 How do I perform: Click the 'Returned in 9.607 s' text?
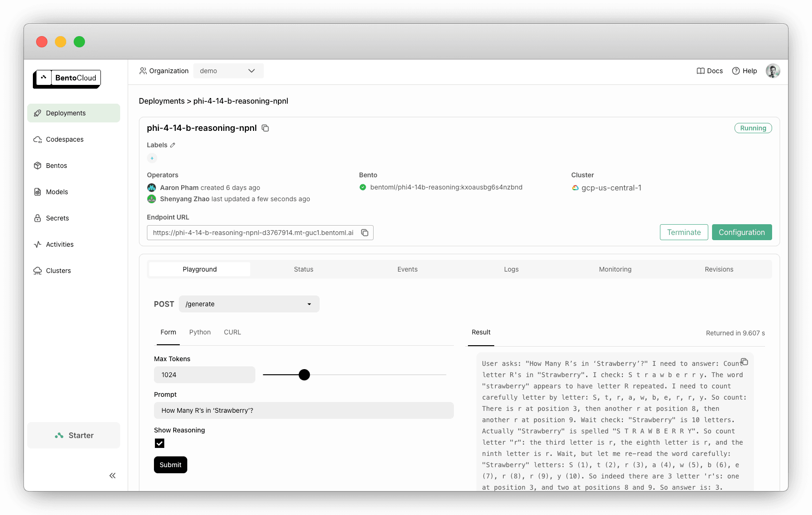point(735,333)
